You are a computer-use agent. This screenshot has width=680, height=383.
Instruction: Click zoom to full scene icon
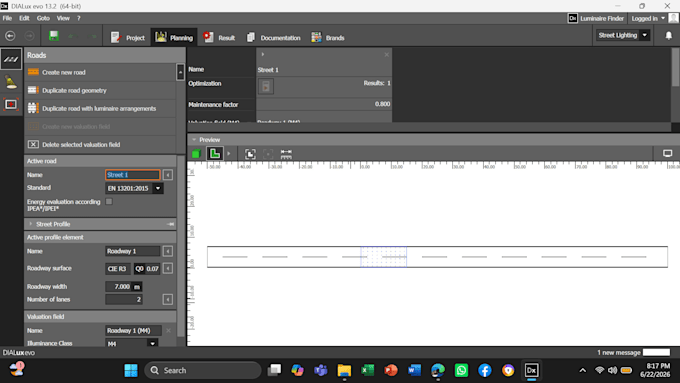coord(250,154)
